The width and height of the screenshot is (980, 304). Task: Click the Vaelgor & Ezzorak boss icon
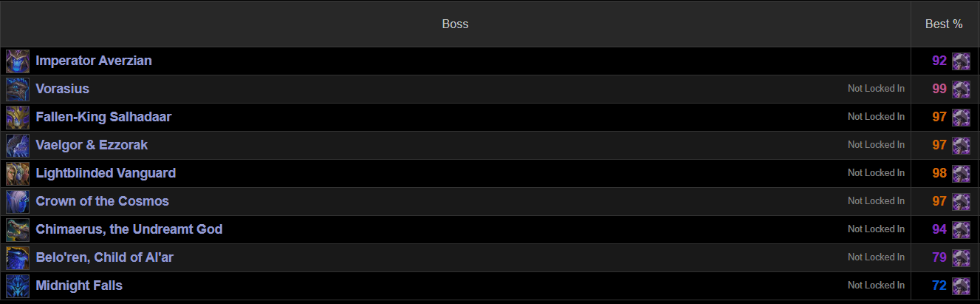click(x=18, y=145)
